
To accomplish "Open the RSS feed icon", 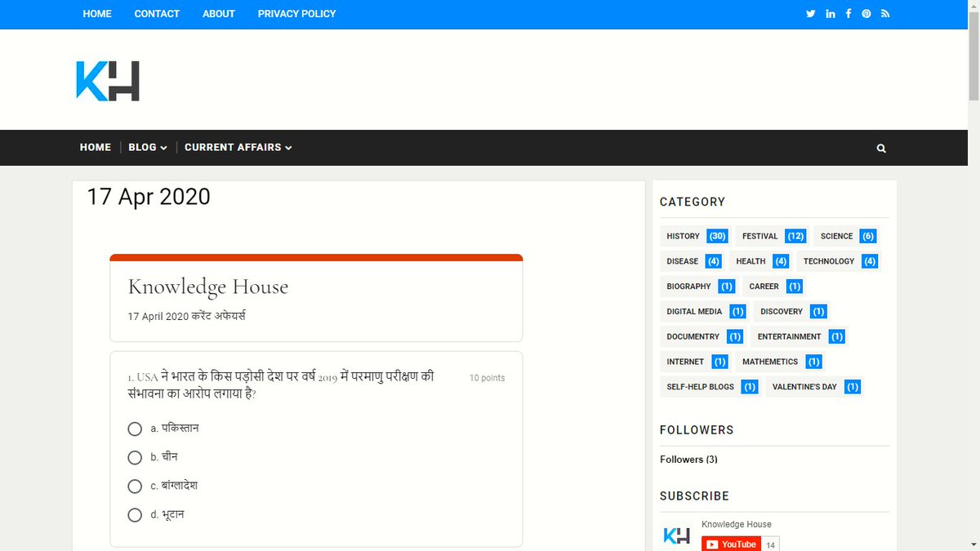I will (885, 14).
